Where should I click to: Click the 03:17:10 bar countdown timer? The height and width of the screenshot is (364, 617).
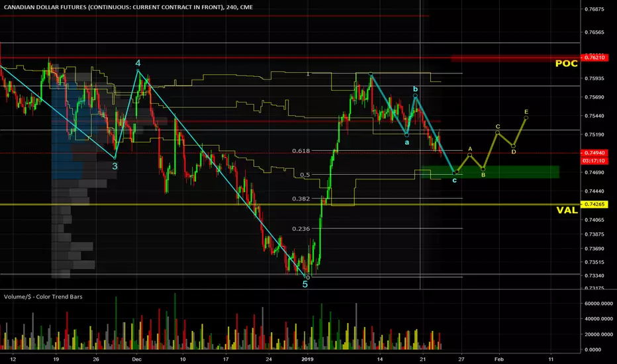click(595, 161)
